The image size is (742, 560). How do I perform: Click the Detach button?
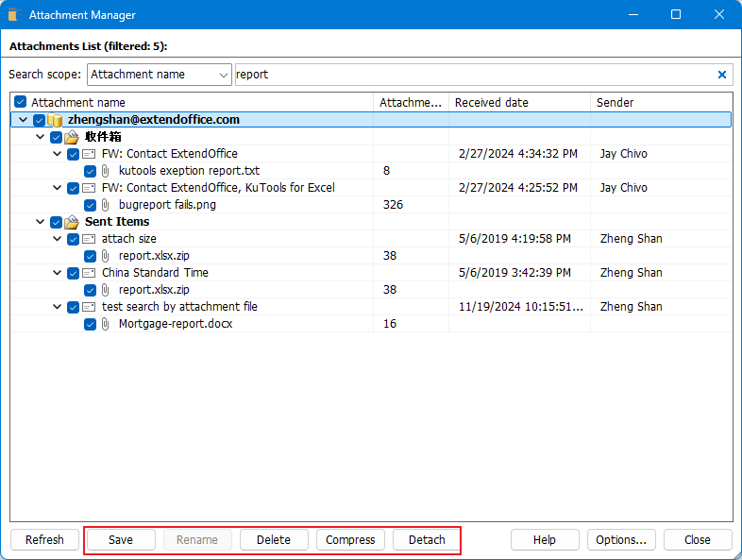coord(427,540)
